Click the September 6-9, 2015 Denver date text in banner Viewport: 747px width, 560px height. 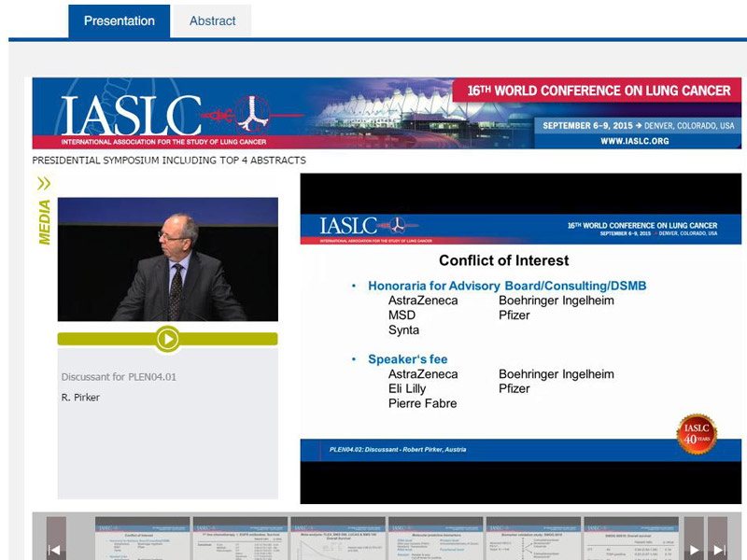tap(639, 126)
